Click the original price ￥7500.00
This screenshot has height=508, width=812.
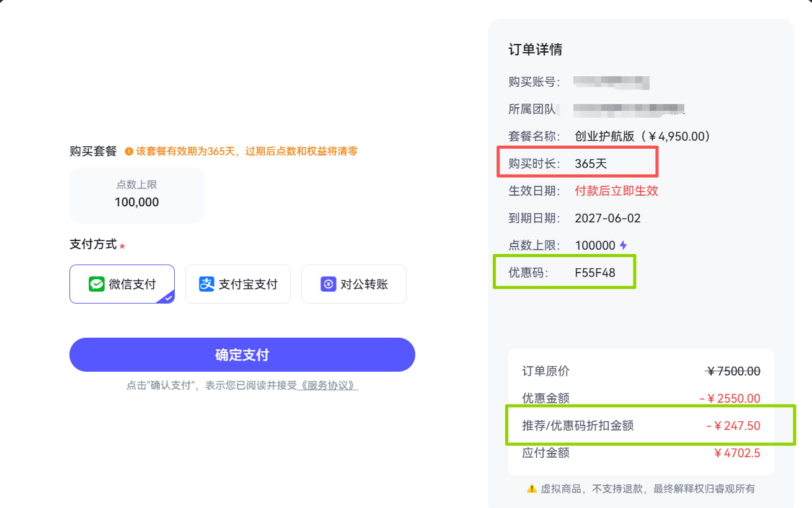coord(733,371)
